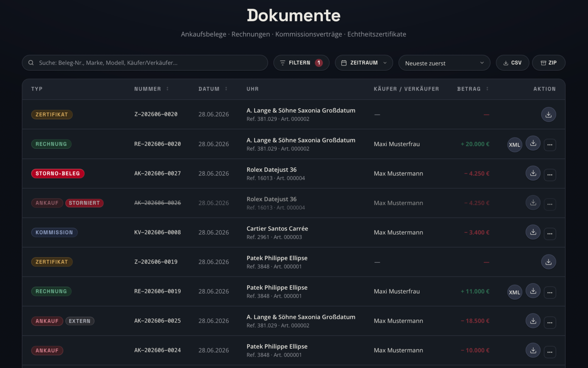Sort by the Datum column arrows
The width and height of the screenshot is (588, 368).
[x=226, y=89]
